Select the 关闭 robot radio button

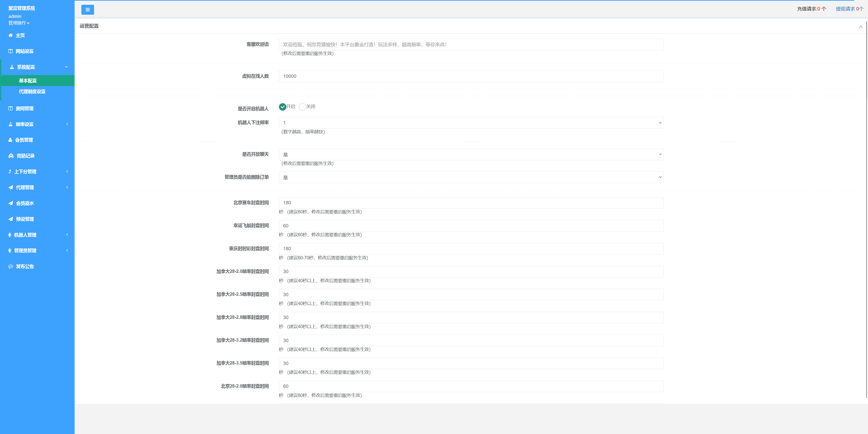click(302, 107)
